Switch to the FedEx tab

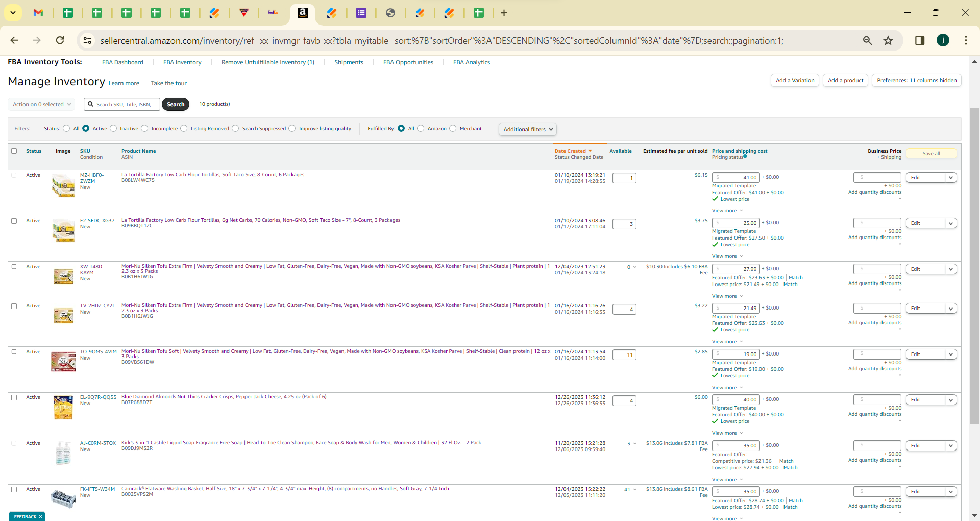click(273, 13)
